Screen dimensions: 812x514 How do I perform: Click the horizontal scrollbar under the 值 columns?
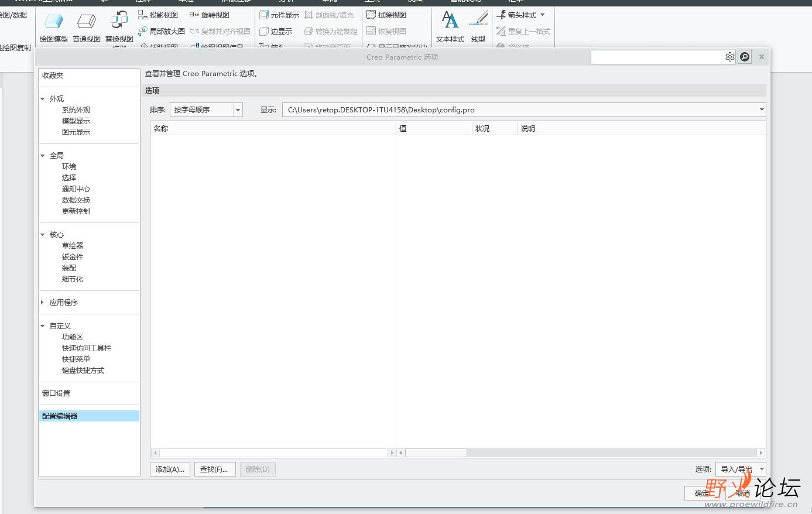coord(581,453)
